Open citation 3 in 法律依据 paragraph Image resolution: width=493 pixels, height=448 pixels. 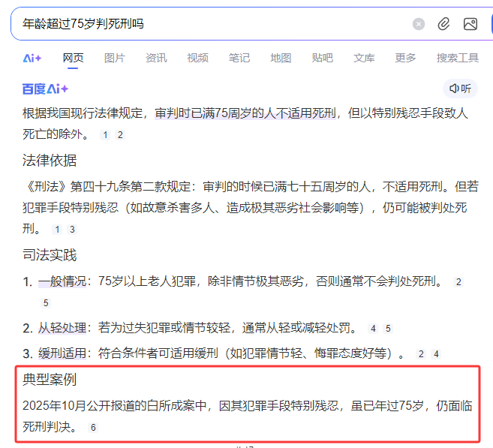pyautogui.click(x=72, y=230)
